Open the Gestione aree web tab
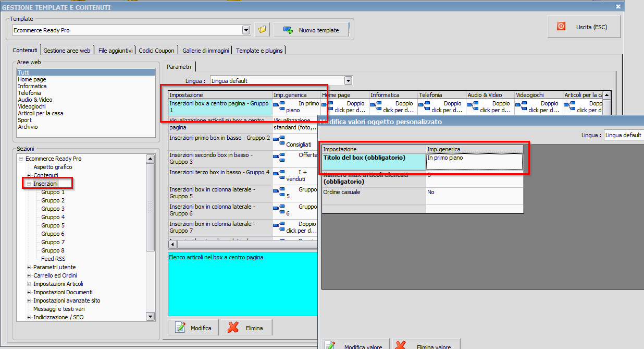644x349 pixels. click(x=67, y=51)
